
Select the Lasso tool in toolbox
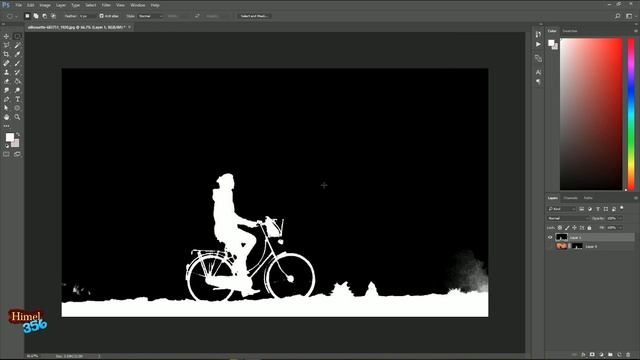(x=6, y=45)
